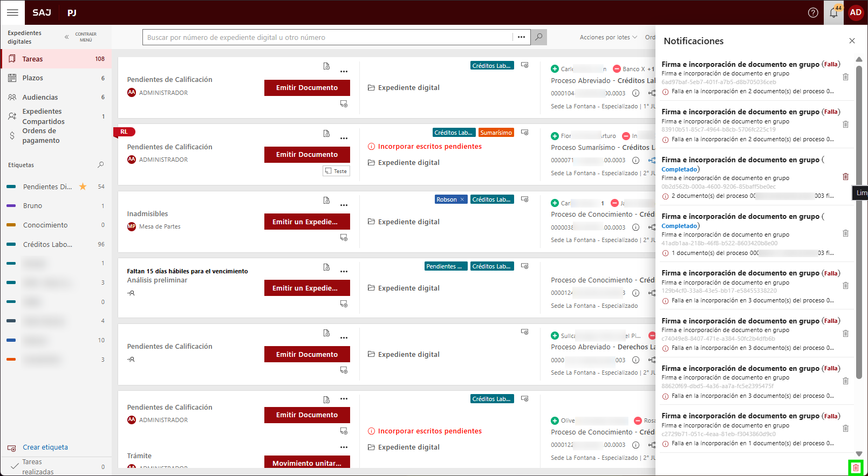Close the Notificaciones panel
Screen dimensions: 868x476
click(x=852, y=41)
